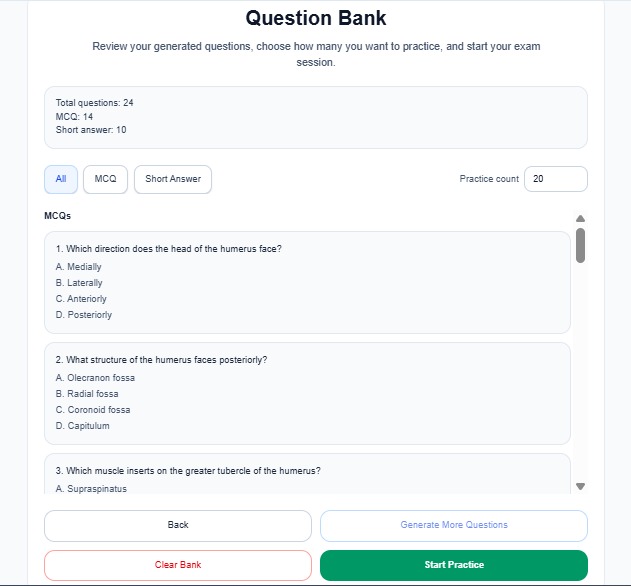The height and width of the screenshot is (586, 631).
Task: Switch to the Short Answer filter
Action: coord(173,179)
